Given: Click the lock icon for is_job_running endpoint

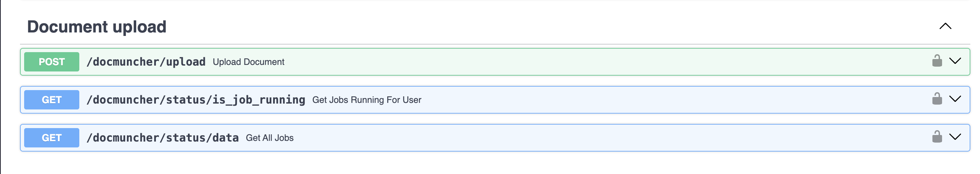Looking at the screenshot, I should (937, 99).
